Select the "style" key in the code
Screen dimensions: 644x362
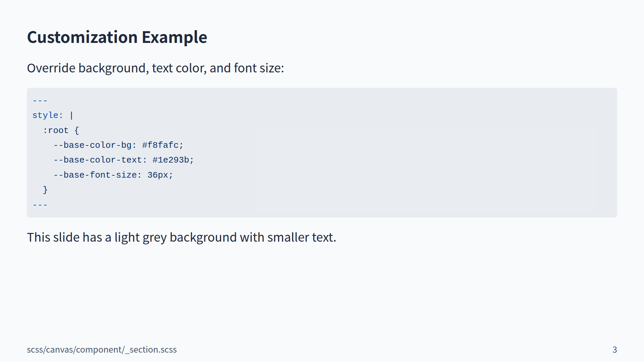(x=45, y=115)
